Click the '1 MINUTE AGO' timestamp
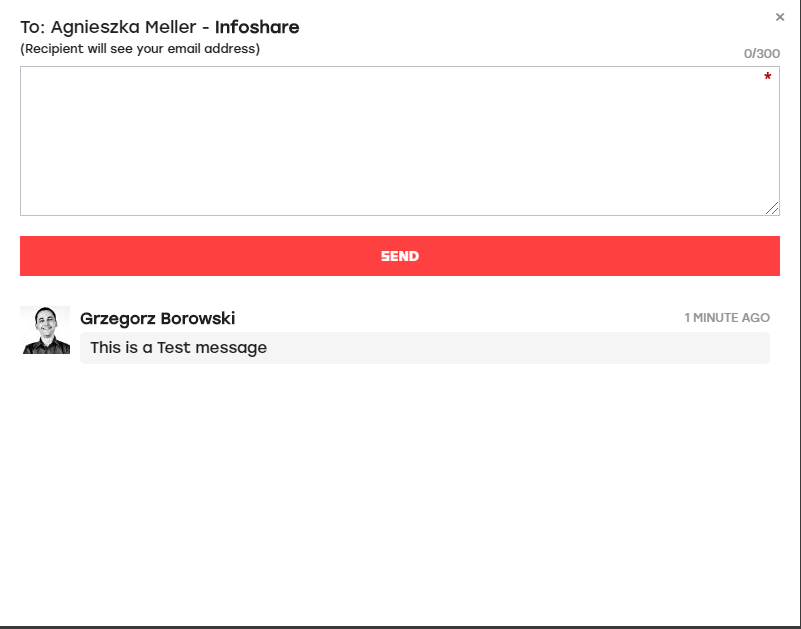The image size is (801, 629). pos(727,318)
